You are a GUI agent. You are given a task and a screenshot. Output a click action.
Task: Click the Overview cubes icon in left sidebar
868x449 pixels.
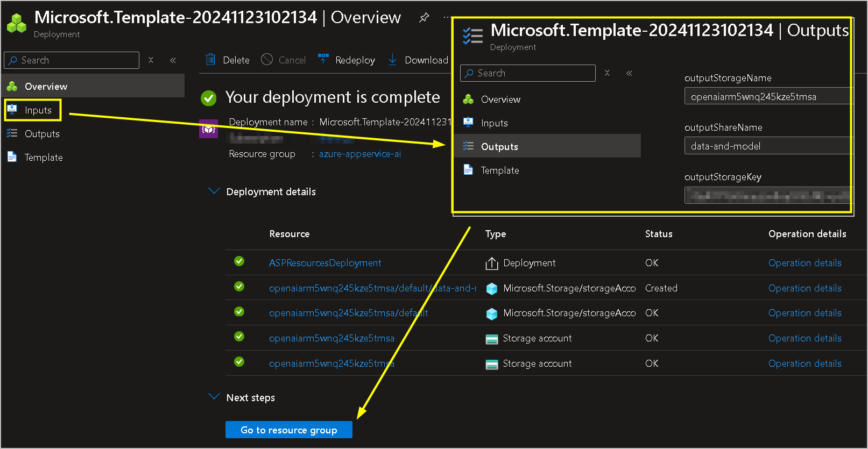click(x=12, y=86)
